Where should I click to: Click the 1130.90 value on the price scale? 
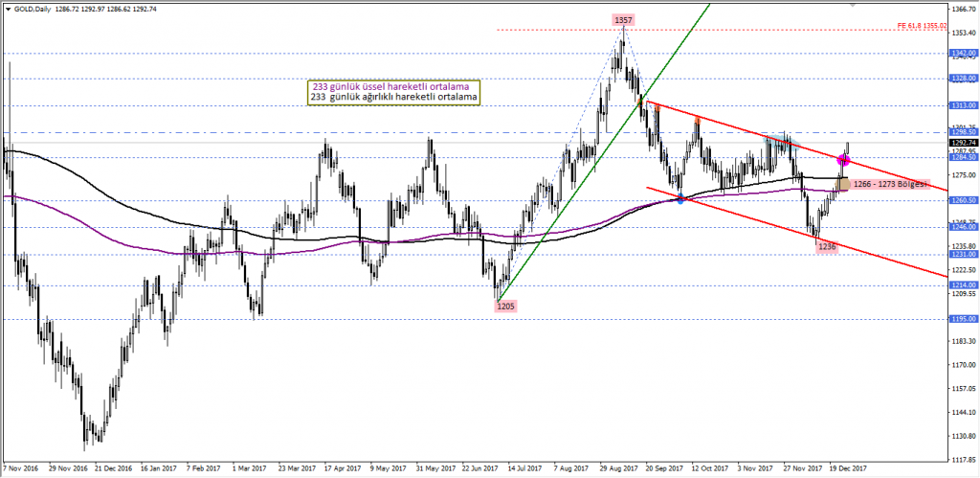965,437
